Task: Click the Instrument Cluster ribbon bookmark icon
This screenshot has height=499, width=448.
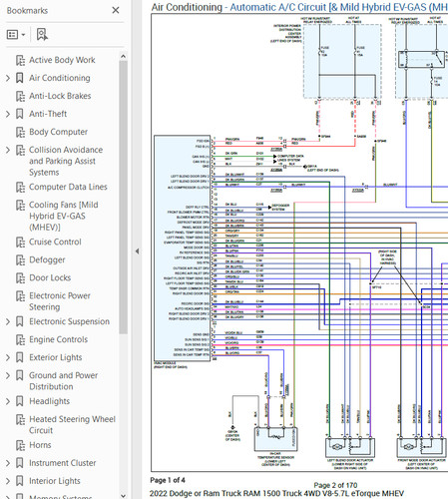Action: click(20, 463)
